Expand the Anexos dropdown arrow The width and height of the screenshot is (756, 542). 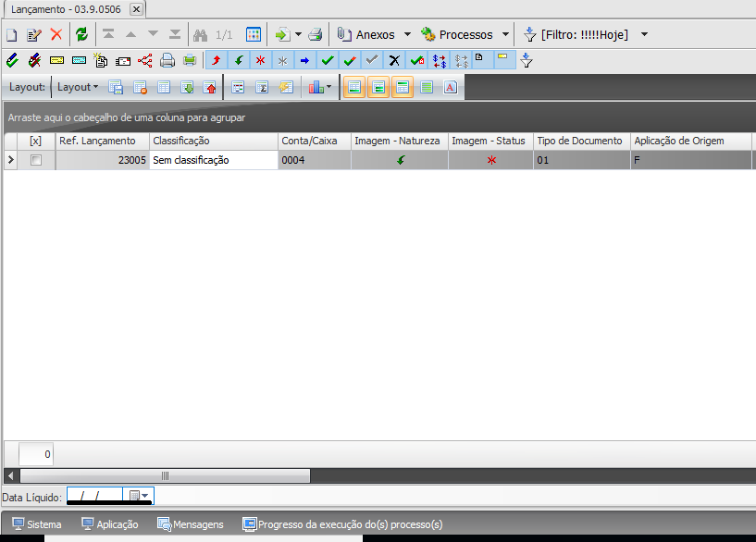pos(407,35)
